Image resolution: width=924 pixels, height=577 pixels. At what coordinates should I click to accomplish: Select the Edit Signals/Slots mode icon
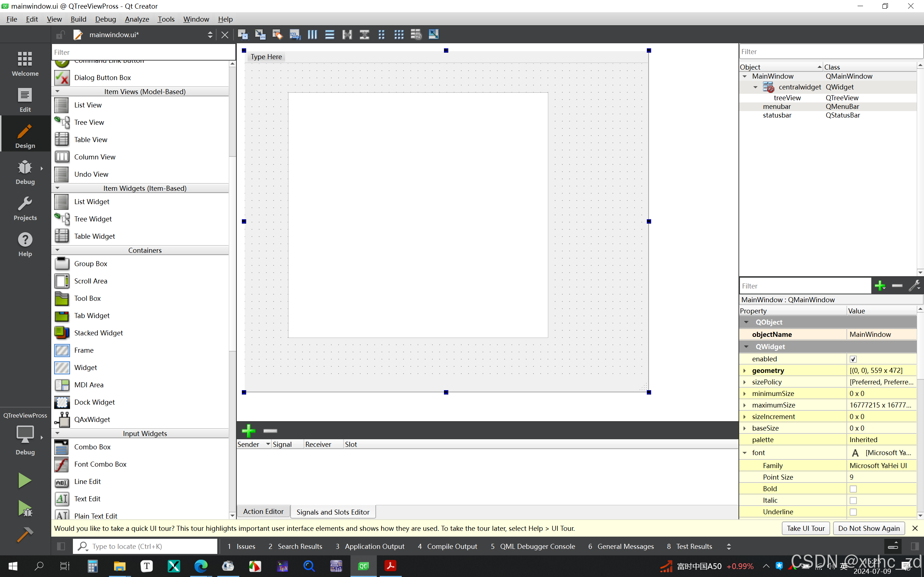260,35
